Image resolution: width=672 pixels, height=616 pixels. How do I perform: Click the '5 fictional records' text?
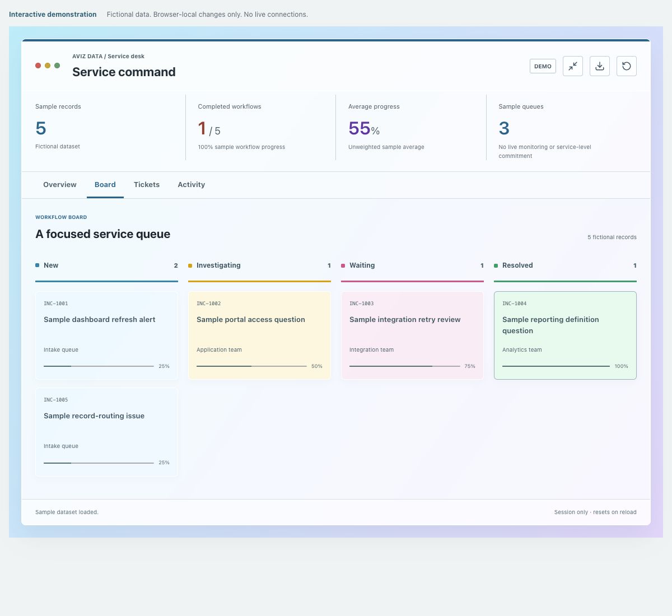click(612, 237)
